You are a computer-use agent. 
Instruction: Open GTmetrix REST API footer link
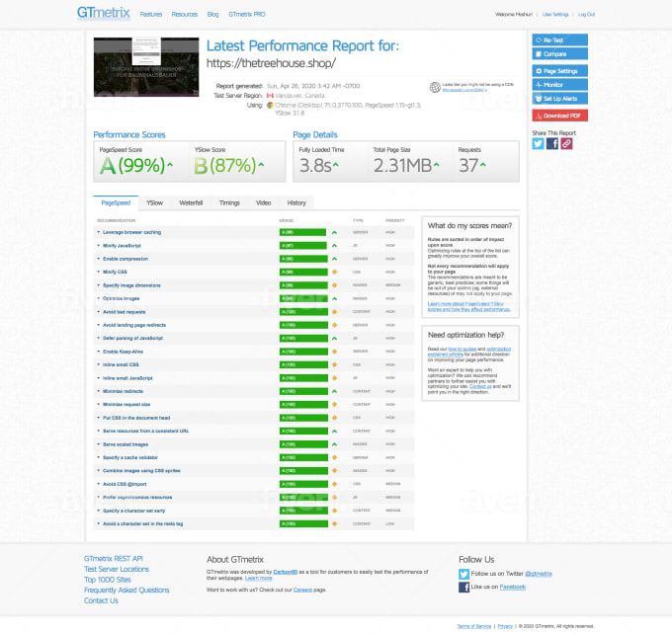pos(114,559)
